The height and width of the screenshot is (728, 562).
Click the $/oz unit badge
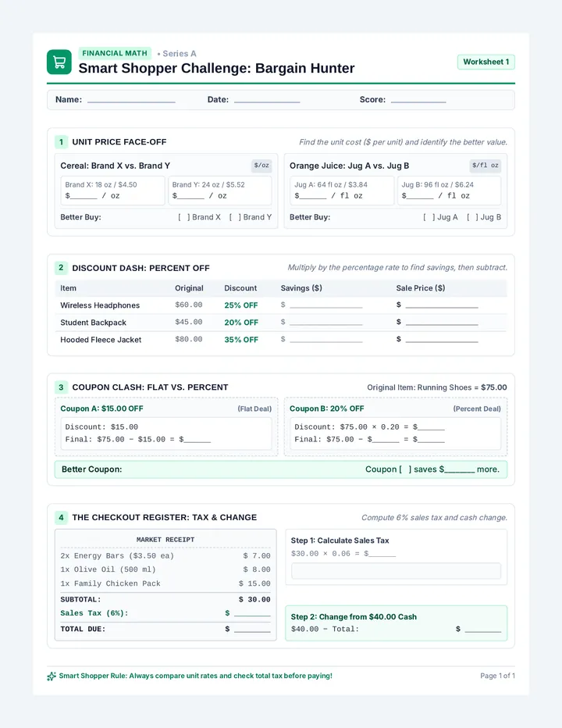(261, 166)
